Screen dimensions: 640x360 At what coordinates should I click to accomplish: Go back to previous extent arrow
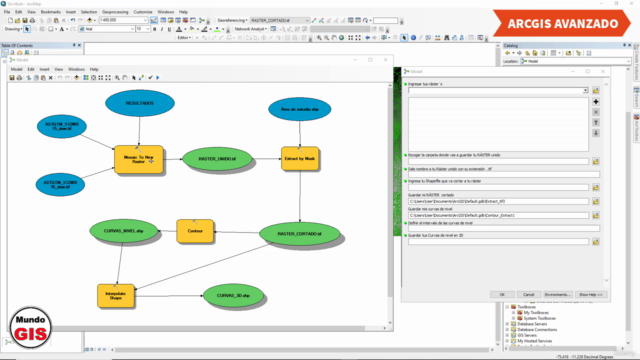367,38
